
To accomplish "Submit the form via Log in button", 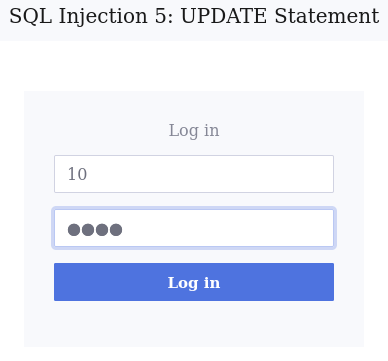I will (194, 282).
